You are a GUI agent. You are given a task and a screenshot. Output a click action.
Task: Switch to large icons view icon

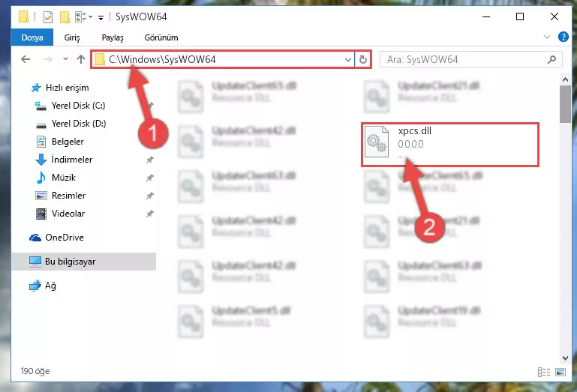(560, 373)
